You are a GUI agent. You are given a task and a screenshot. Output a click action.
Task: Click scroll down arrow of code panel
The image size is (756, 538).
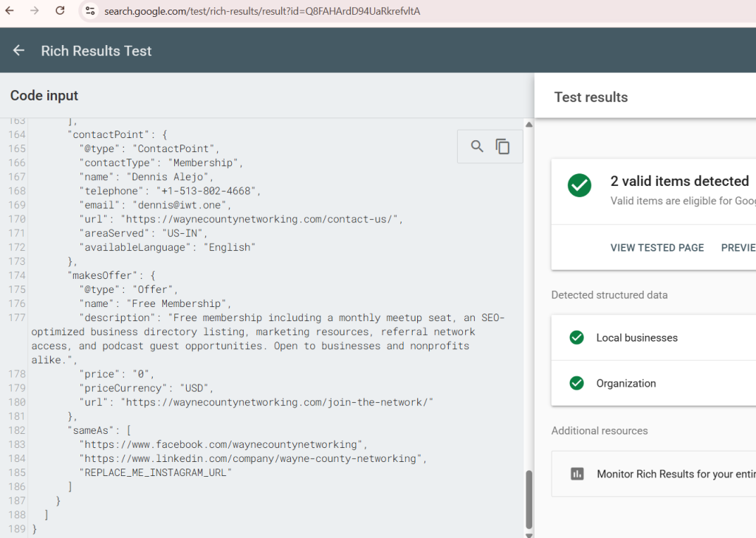(529, 535)
